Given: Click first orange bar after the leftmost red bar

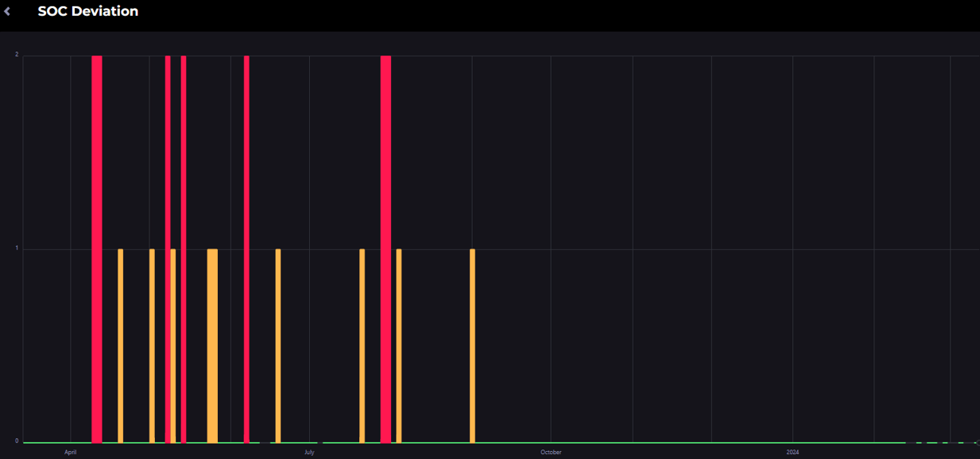Looking at the screenshot, I should point(121,345).
